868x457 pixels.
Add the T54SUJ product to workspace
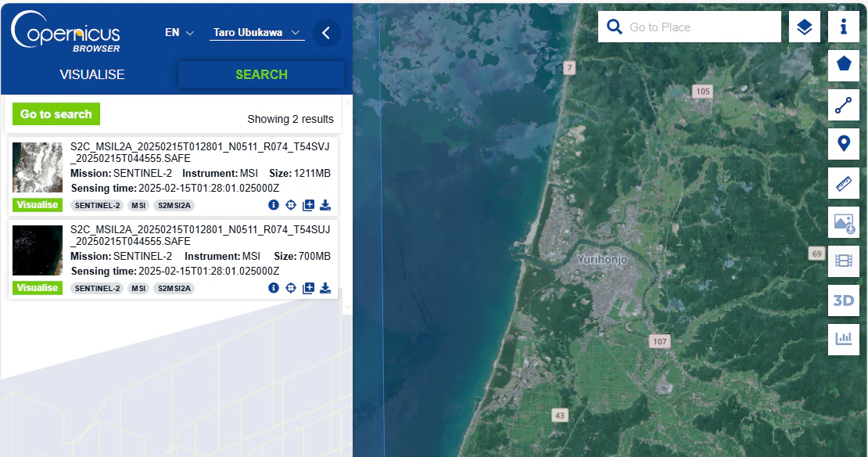(x=308, y=288)
